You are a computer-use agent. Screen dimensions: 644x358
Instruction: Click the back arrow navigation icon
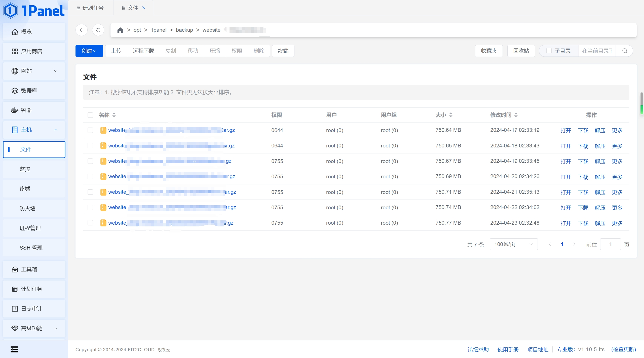82,30
